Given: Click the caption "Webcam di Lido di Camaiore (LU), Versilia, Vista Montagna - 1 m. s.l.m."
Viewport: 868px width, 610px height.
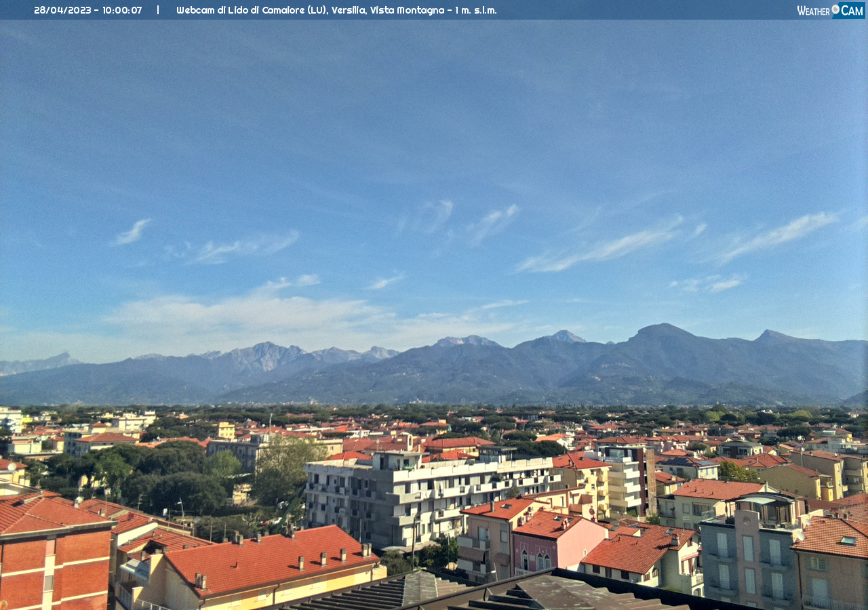Looking at the screenshot, I should tap(336, 10).
